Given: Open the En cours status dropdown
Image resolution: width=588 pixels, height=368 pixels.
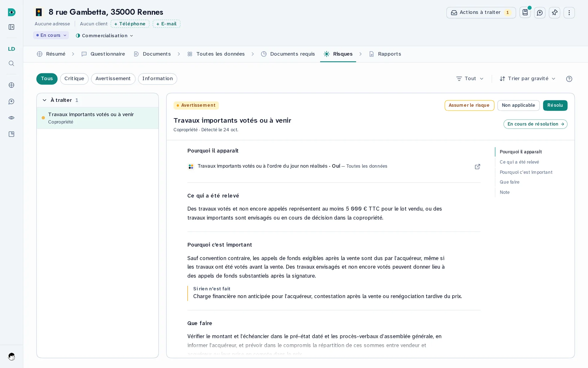Looking at the screenshot, I should point(51,35).
